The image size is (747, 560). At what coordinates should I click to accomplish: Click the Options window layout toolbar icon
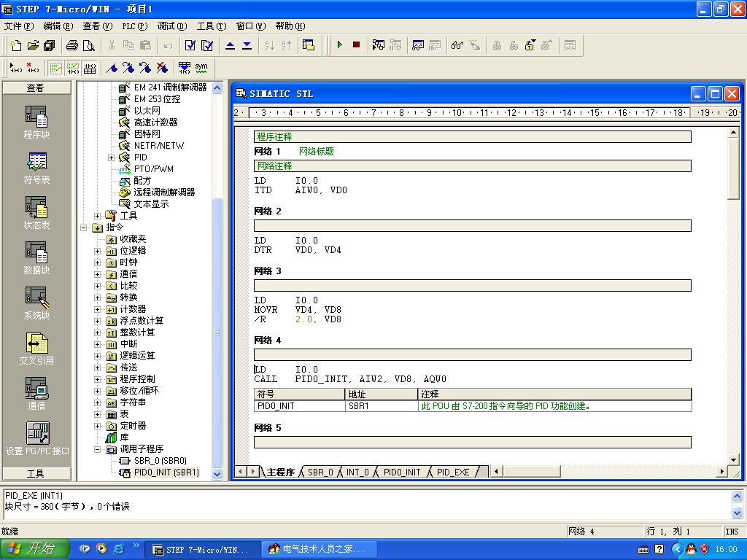(x=309, y=45)
